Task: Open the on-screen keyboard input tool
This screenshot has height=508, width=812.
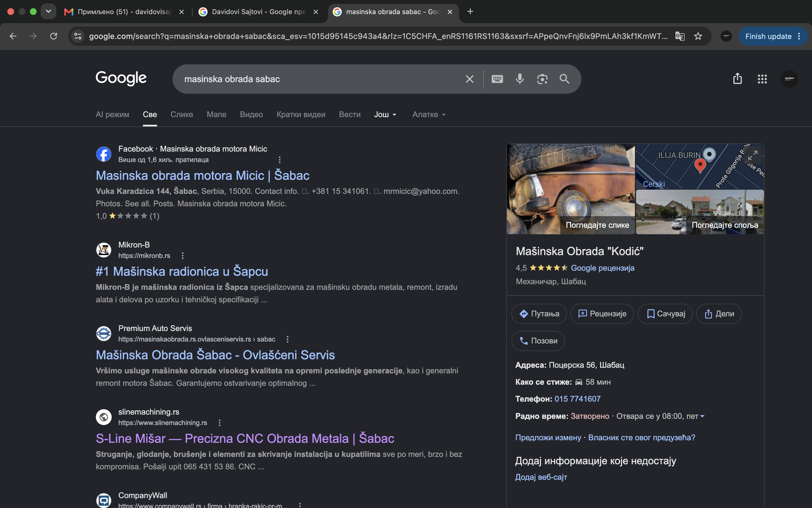Action: coord(497,79)
